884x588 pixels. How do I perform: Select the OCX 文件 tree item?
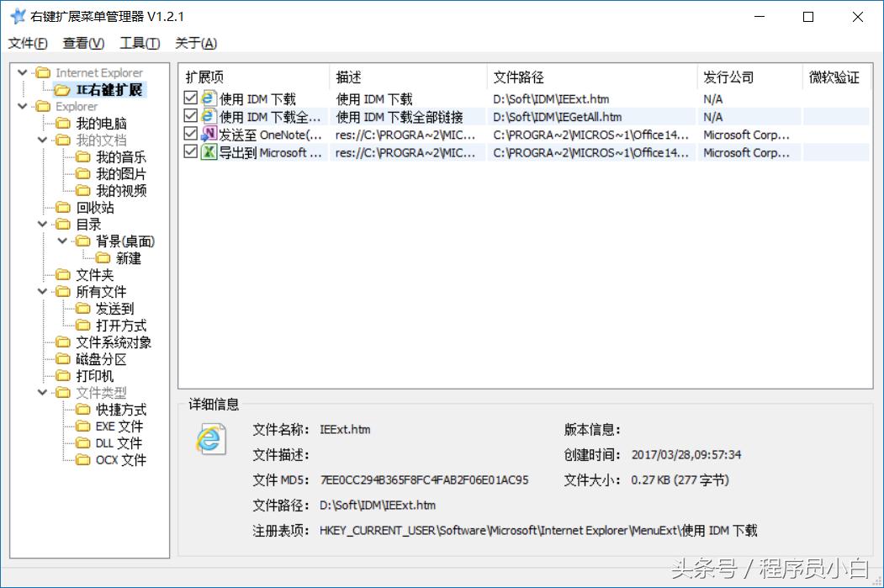(120, 460)
